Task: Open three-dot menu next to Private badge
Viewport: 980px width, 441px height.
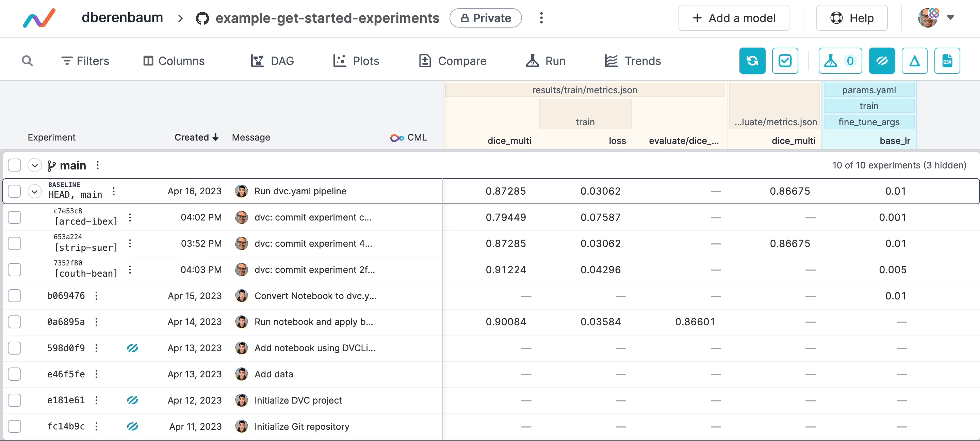Action: (541, 18)
